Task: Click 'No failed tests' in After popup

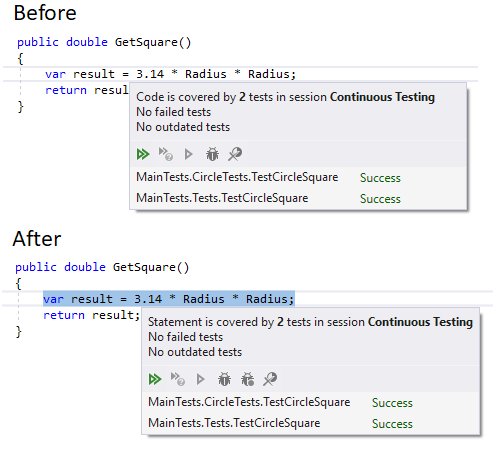Action: pyautogui.click(x=185, y=337)
